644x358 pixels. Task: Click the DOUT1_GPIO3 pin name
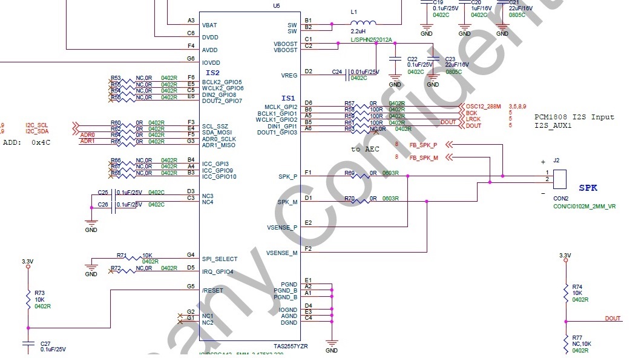tap(277, 133)
